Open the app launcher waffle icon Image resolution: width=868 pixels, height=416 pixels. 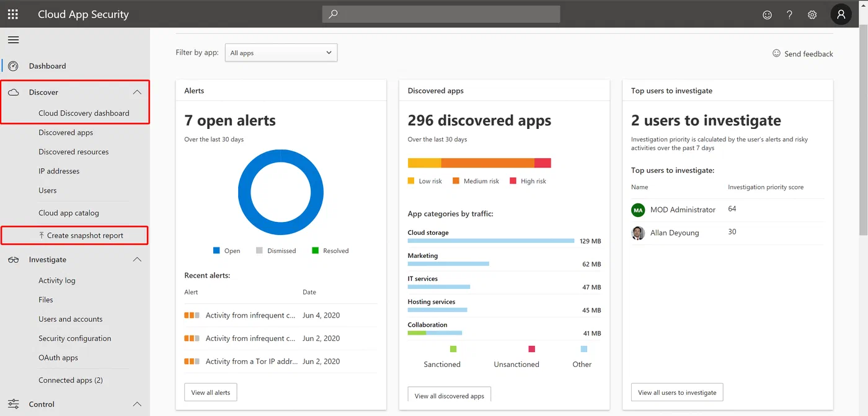pos(13,14)
